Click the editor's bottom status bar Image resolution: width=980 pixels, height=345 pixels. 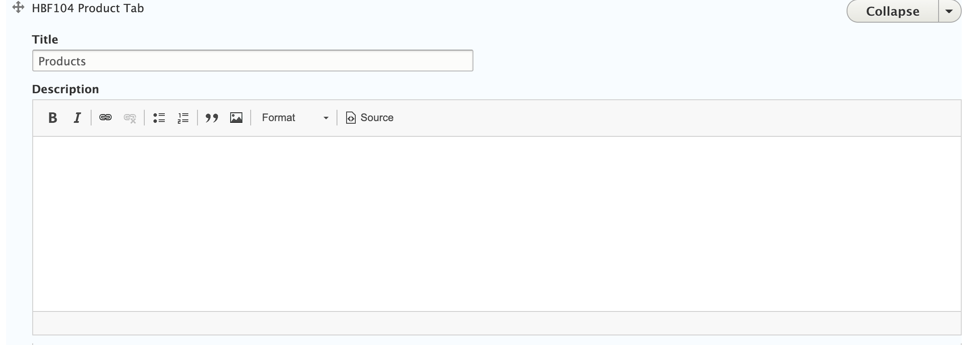497,323
